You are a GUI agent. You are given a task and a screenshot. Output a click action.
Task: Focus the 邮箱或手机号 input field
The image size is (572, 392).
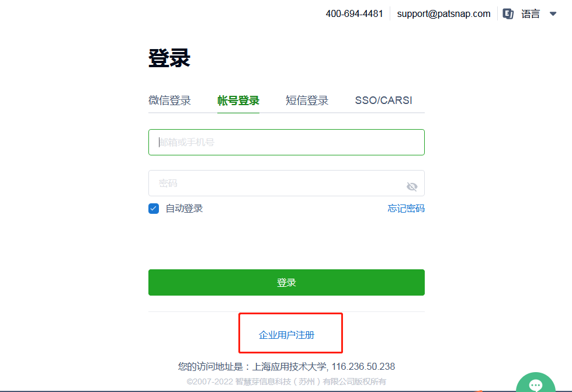286,142
